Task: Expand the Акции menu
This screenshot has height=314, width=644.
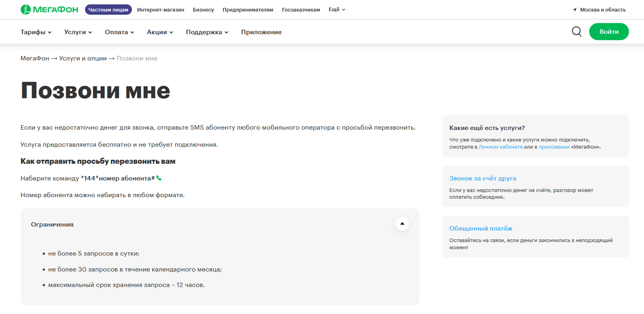Action: point(160,32)
